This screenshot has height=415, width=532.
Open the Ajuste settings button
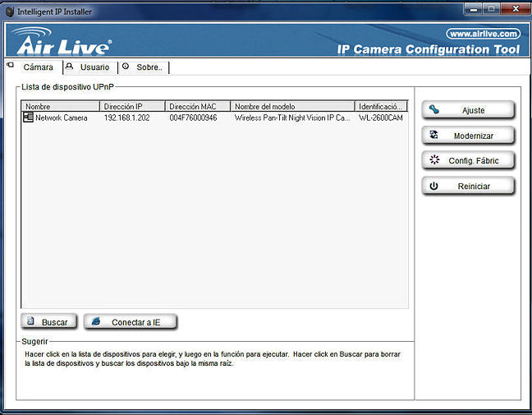[x=468, y=109]
